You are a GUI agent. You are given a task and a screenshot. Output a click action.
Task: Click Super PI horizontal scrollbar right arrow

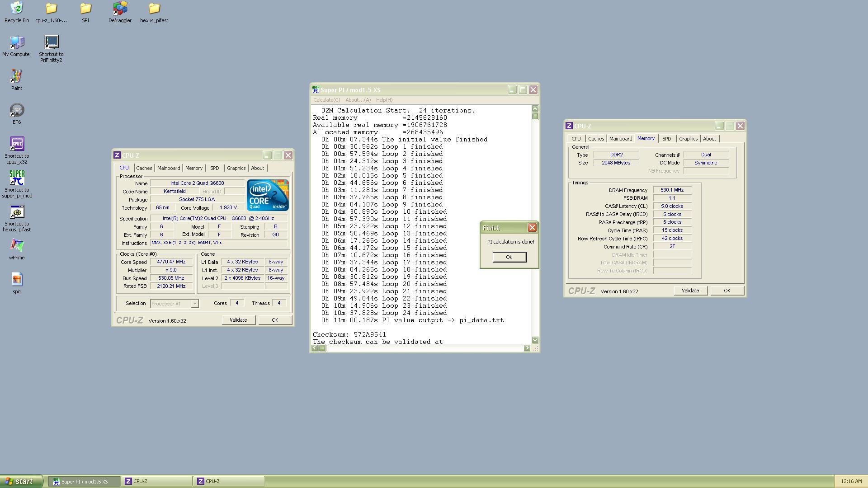pos(527,348)
